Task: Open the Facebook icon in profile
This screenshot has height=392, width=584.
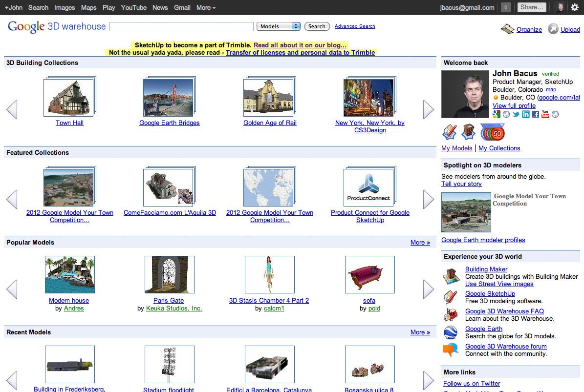Action: pos(535,114)
